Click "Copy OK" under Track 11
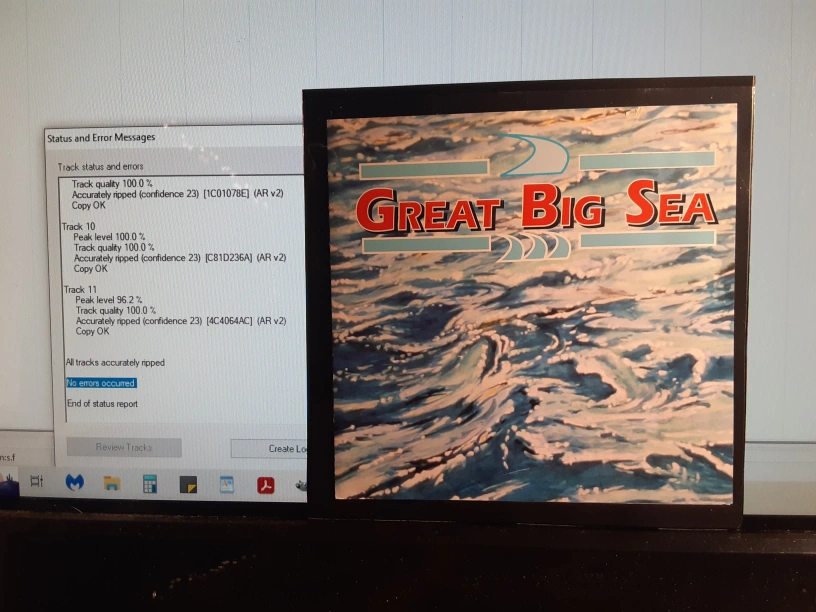The image size is (816, 612). click(92, 331)
